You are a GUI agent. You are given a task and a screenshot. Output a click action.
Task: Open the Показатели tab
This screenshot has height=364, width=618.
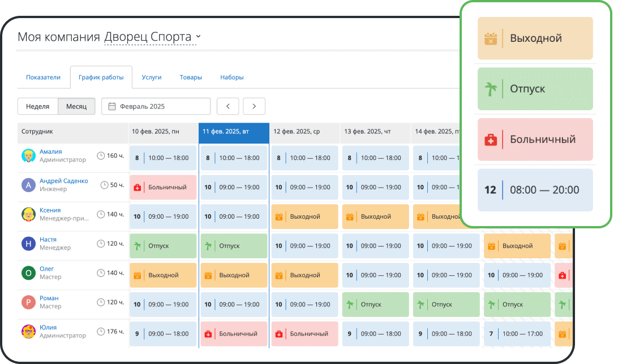point(43,77)
